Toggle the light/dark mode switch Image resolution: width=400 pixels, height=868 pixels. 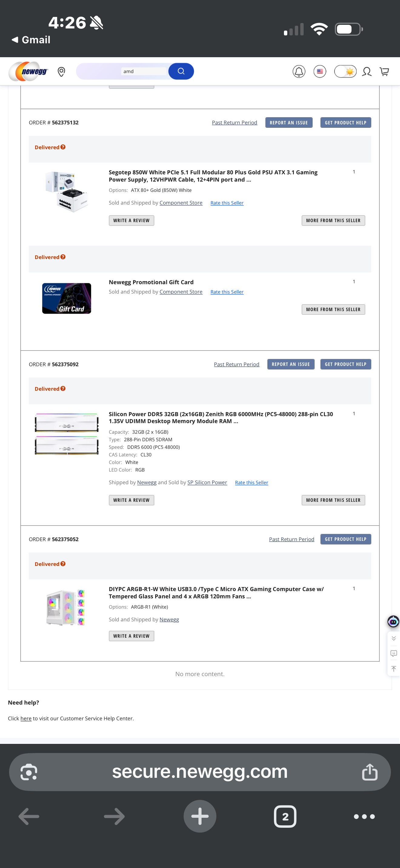tap(345, 71)
